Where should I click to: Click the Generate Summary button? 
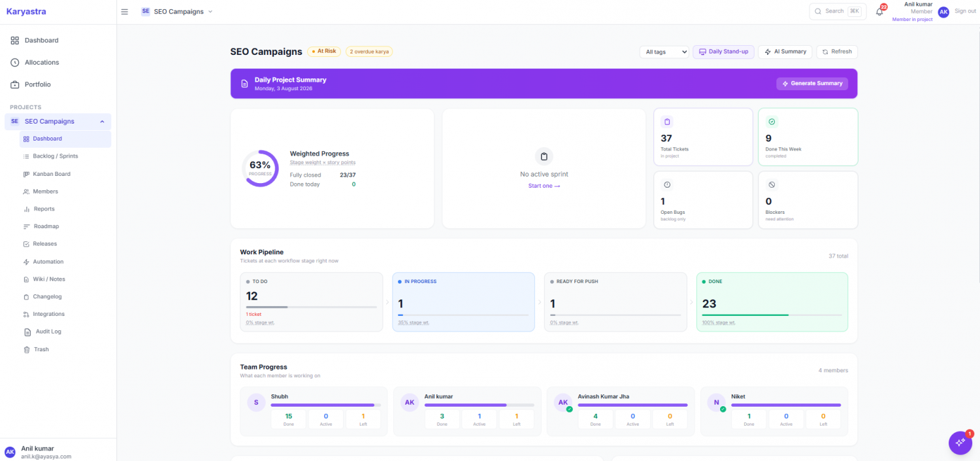[x=812, y=84]
